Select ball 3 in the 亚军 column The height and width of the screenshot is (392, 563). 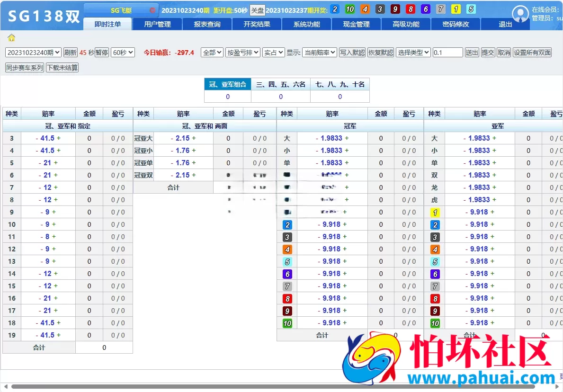coord(435,237)
